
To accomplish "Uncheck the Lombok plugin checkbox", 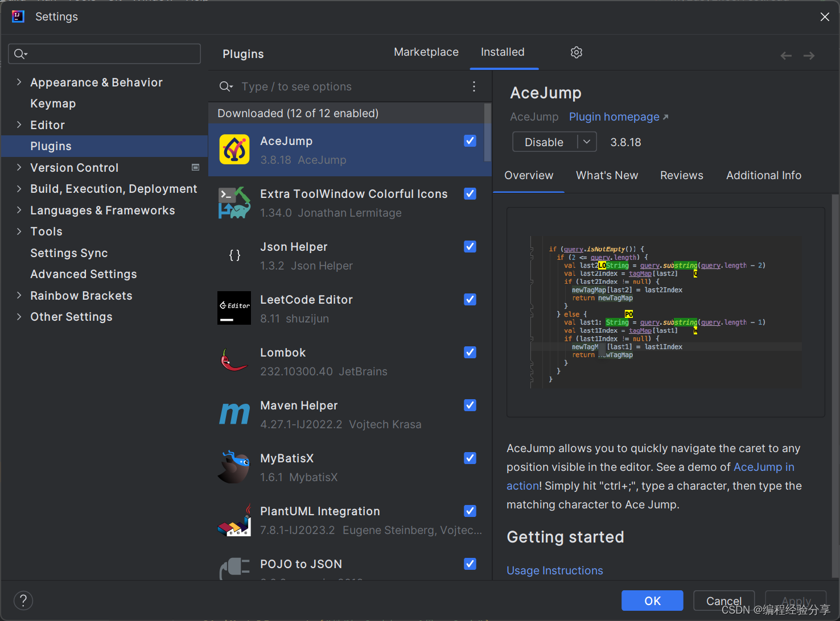I will tap(470, 352).
